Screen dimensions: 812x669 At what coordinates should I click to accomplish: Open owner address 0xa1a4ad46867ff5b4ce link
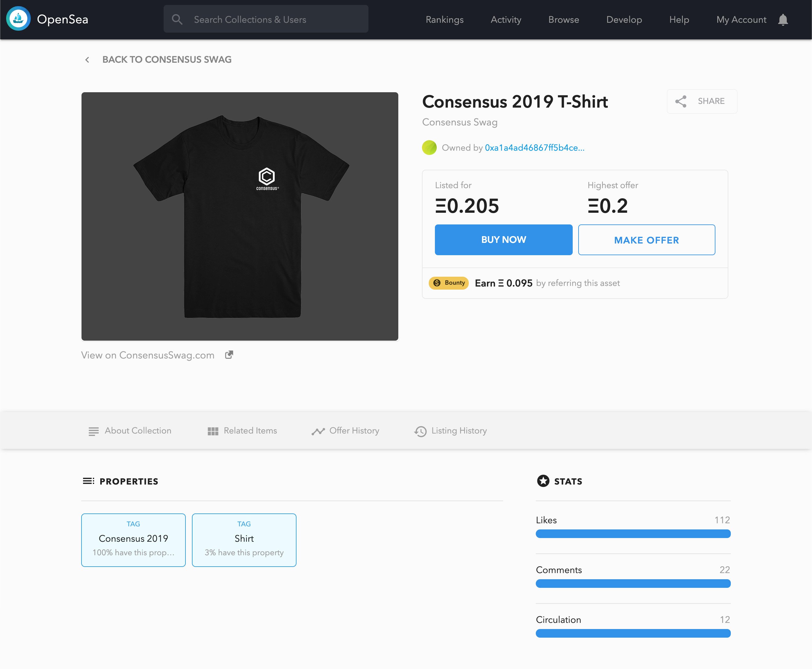(x=534, y=148)
